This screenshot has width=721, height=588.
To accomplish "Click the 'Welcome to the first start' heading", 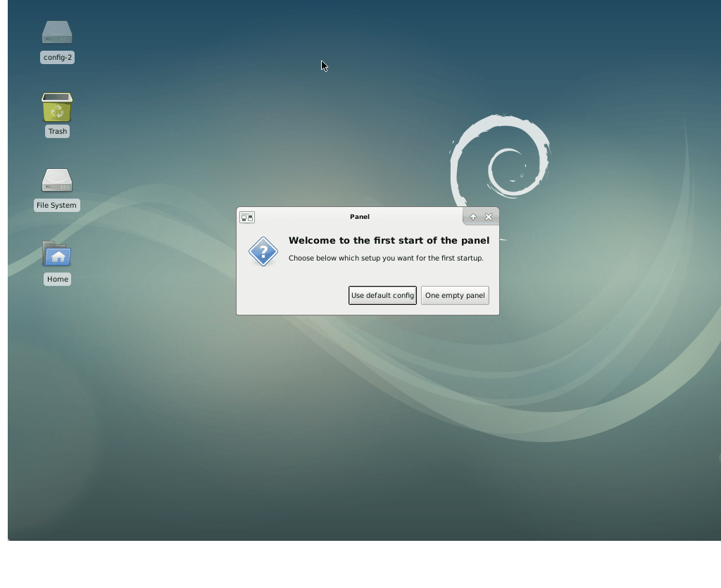I will pos(389,240).
